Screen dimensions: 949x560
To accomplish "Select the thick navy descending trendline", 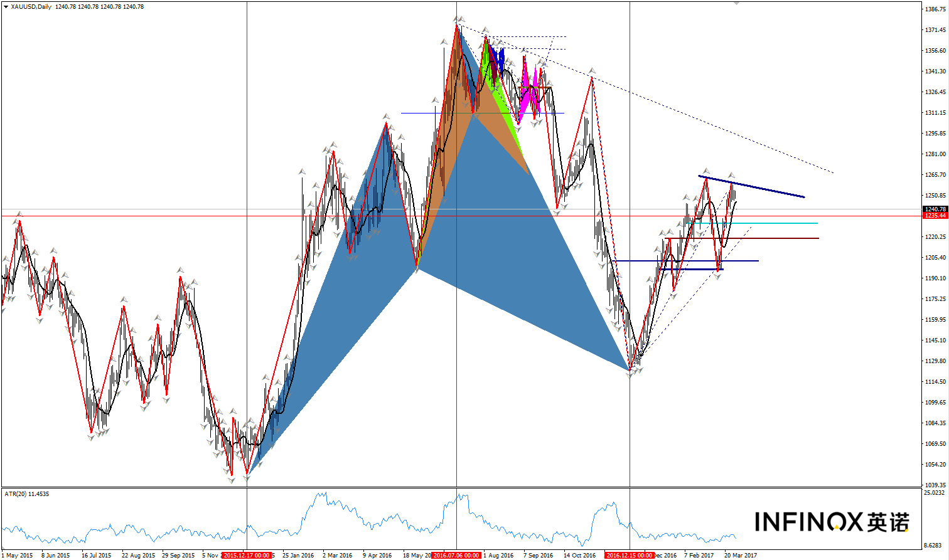I will (751, 187).
